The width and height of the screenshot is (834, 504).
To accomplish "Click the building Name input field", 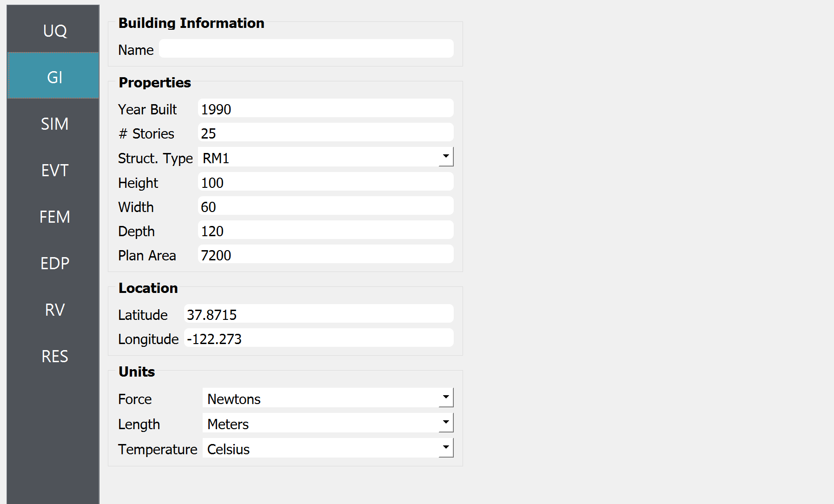I will (x=306, y=49).
